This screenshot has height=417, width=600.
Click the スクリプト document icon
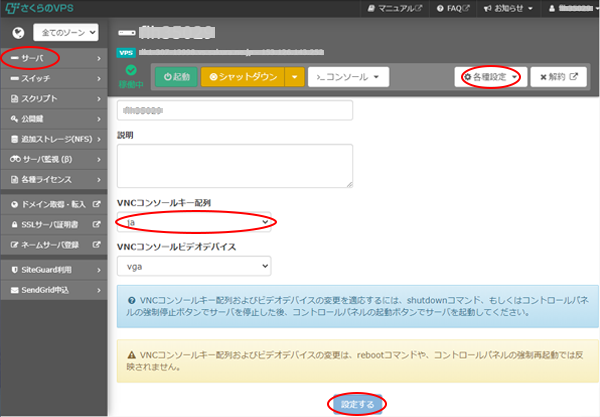coord(15,99)
